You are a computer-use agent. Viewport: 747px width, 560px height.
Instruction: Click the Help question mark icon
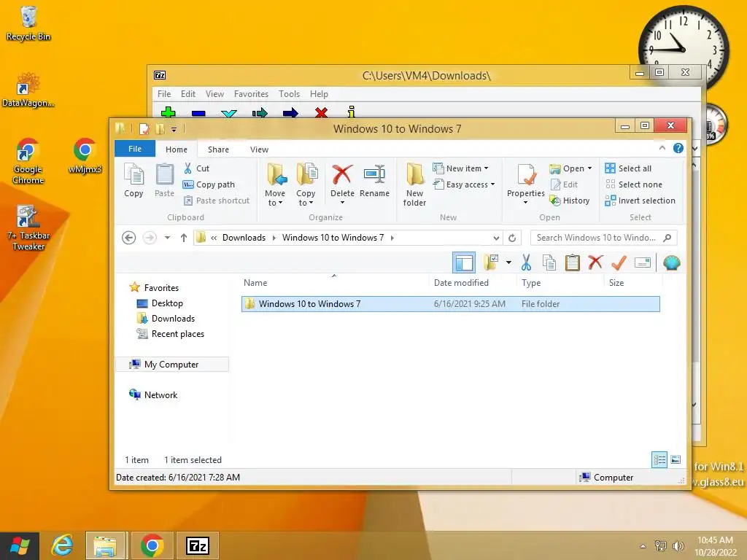[678, 148]
